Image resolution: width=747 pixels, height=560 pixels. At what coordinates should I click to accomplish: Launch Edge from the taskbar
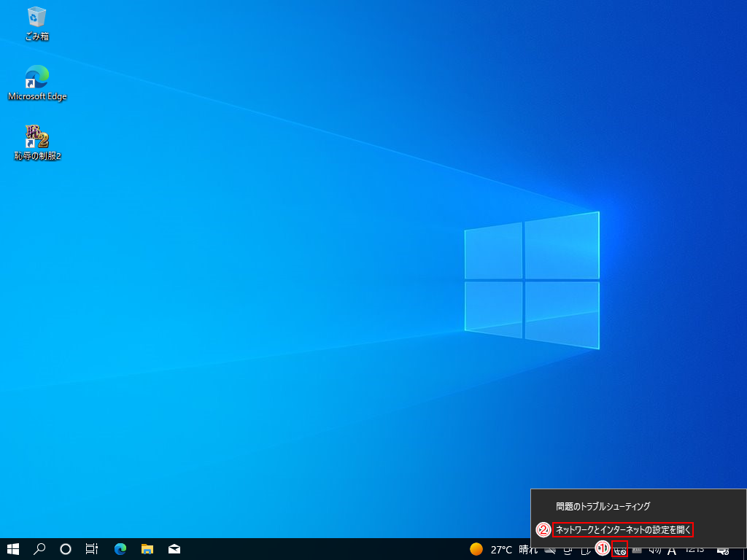point(120,549)
